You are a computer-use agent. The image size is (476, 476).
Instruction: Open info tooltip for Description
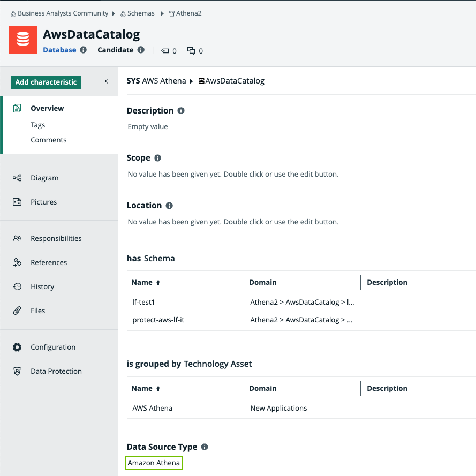(181, 111)
